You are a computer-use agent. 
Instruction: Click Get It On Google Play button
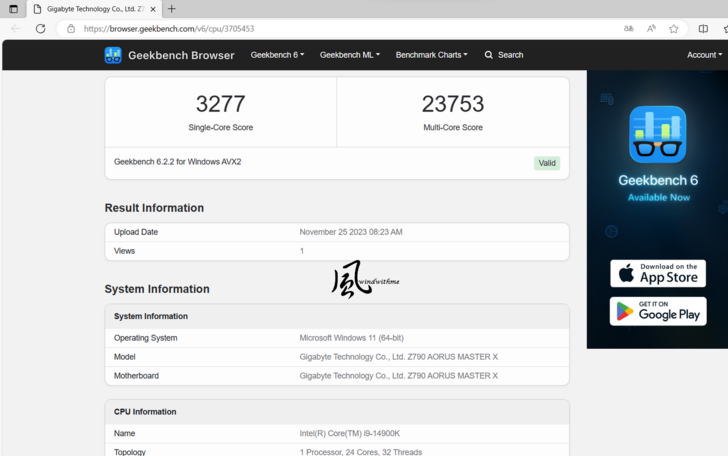[x=657, y=311]
